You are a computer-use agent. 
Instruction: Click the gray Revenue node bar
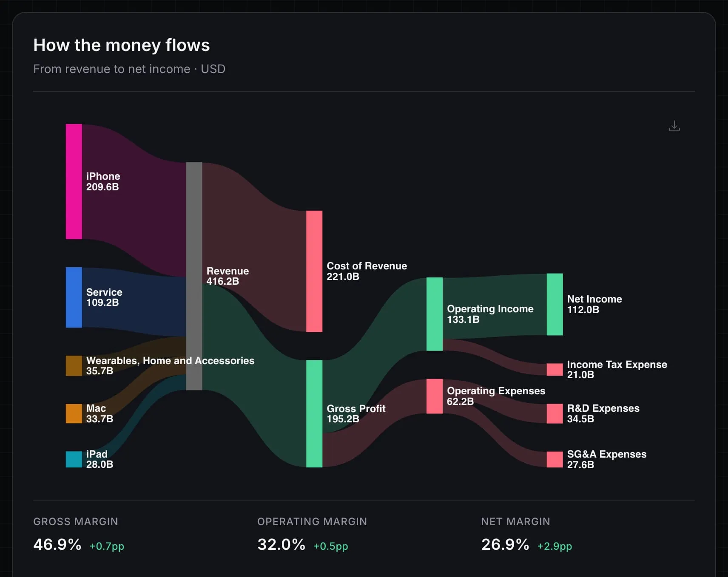[194, 276]
